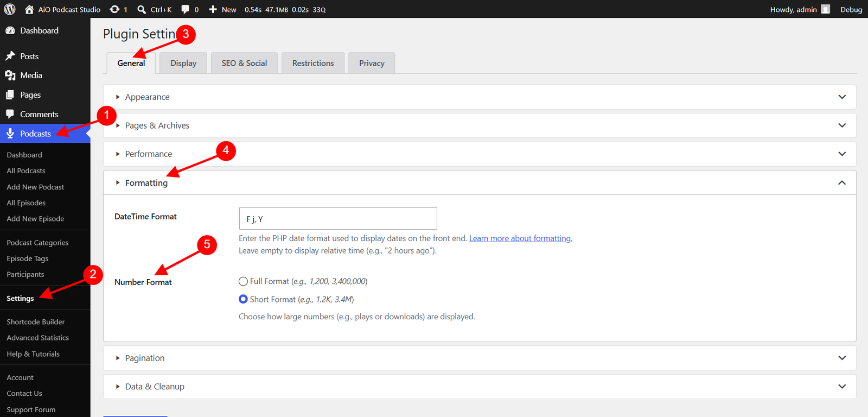Click the admin avatar icon
The width and height of the screenshot is (868, 417).
coord(826,9)
